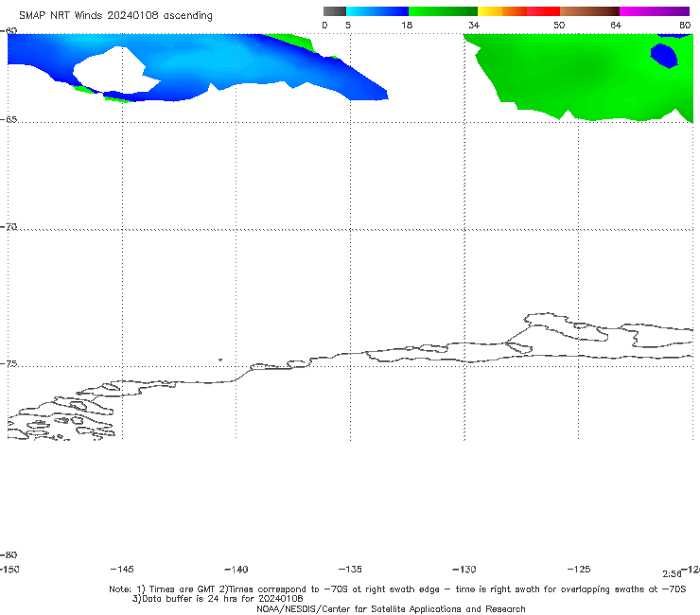Click the brown segment of the color bar
The width and height of the screenshot is (700, 615).
point(589,11)
